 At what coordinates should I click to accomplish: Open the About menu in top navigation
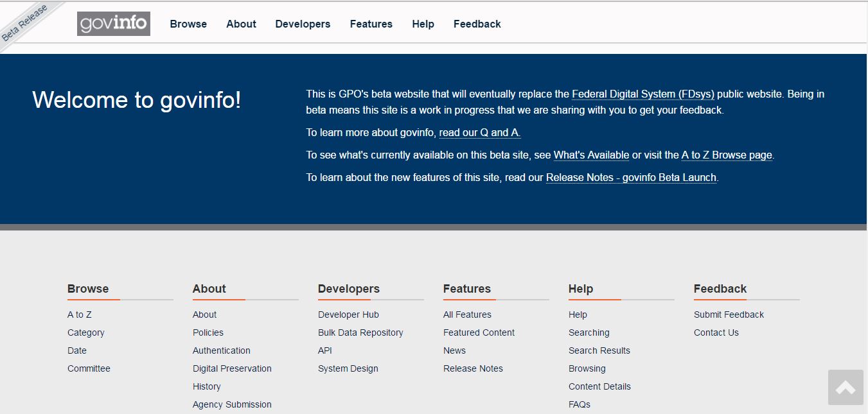coord(241,24)
